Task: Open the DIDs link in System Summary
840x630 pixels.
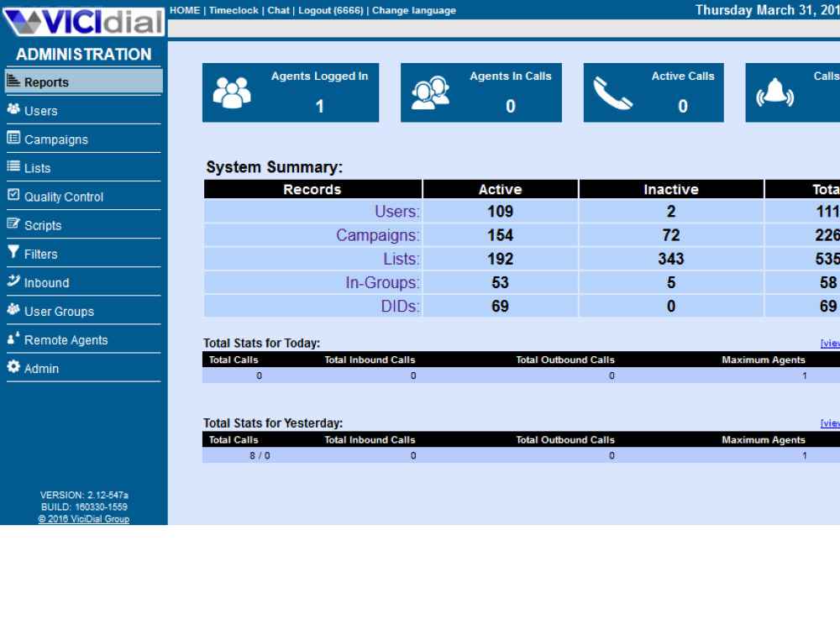Action: (400, 306)
